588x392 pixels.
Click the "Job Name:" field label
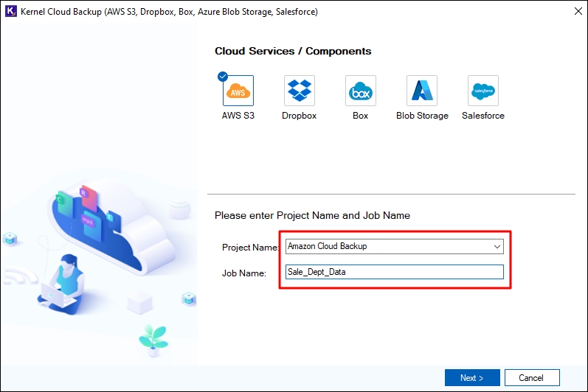click(x=243, y=273)
